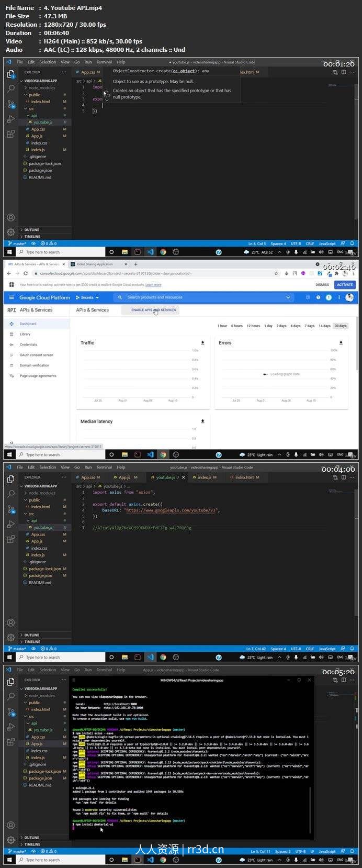Image resolution: width=362 pixels, height=868 pixels.
Task: Select the 6 hours time range
Action: [237, 326]
